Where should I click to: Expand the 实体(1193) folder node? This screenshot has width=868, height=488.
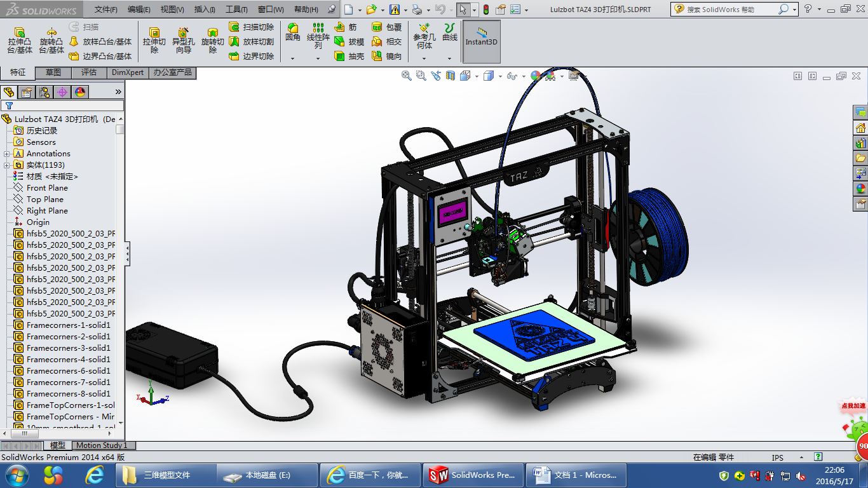pyautogui.click(x=7, y=165)
